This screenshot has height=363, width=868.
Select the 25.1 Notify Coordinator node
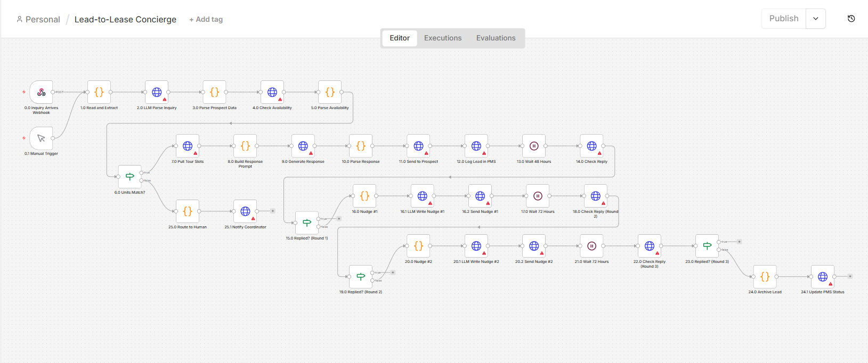click(245, 211)
